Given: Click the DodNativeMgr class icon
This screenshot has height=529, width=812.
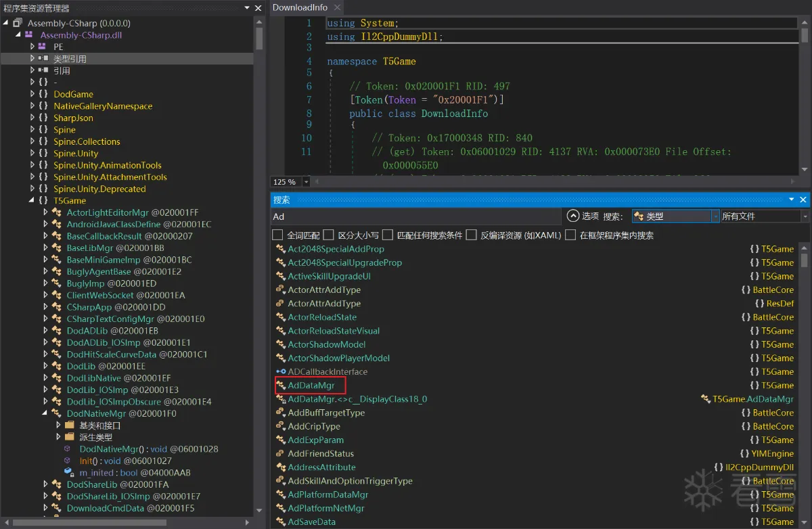Looking at the screenshot, I should click(57, 413).
